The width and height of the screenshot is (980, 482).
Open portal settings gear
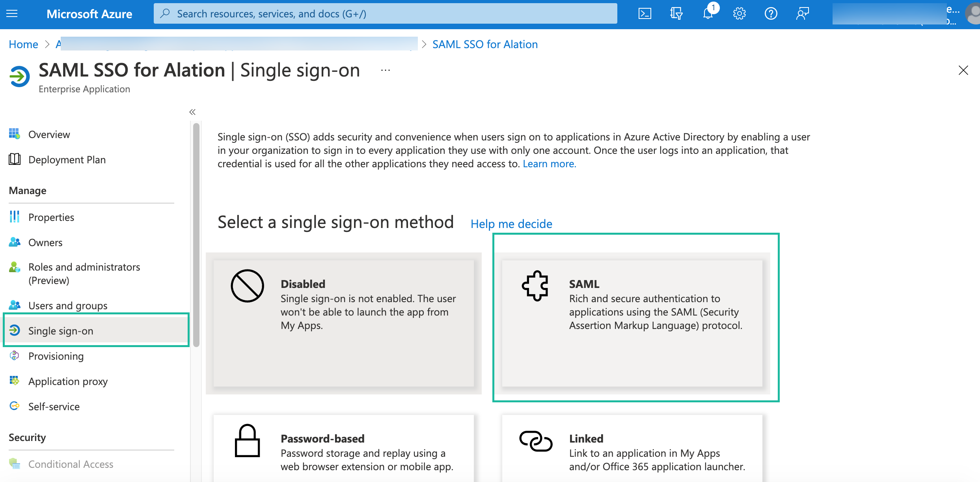(x=739, y=14)
